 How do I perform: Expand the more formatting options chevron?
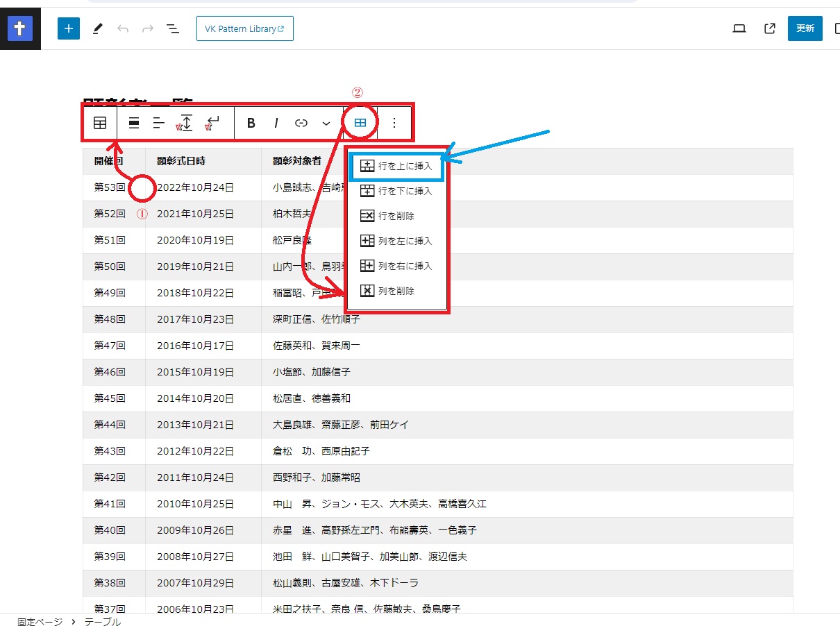coord(326,123)
